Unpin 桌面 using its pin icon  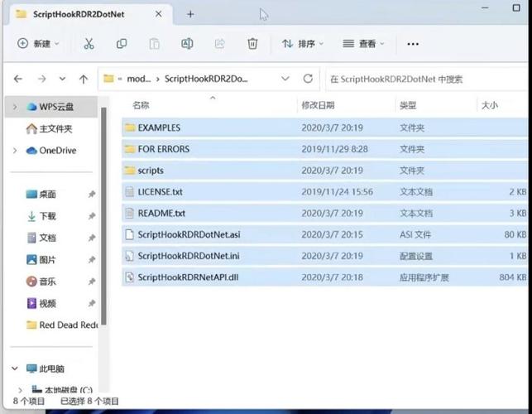pyautogui.click(x=92, y=195)
